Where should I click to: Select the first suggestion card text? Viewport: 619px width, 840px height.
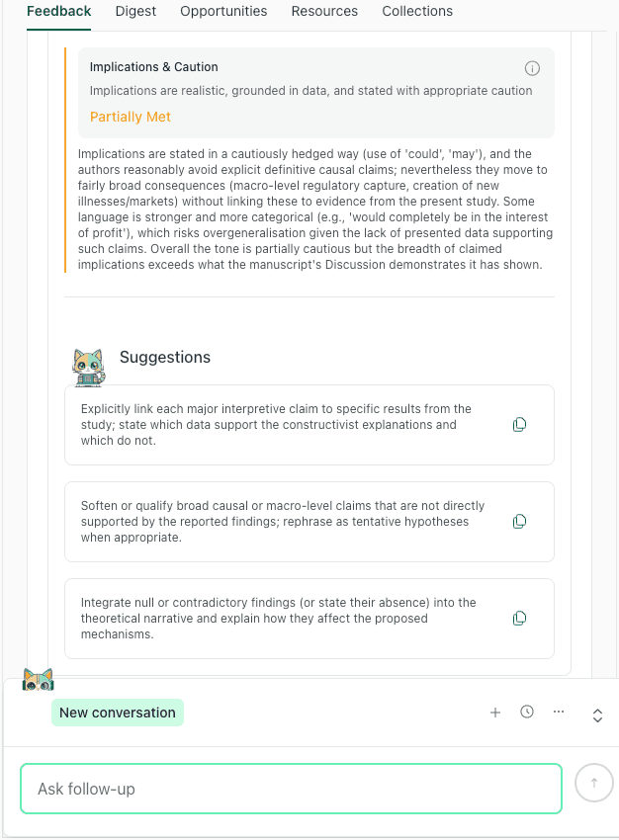click(x=277, y=424)
